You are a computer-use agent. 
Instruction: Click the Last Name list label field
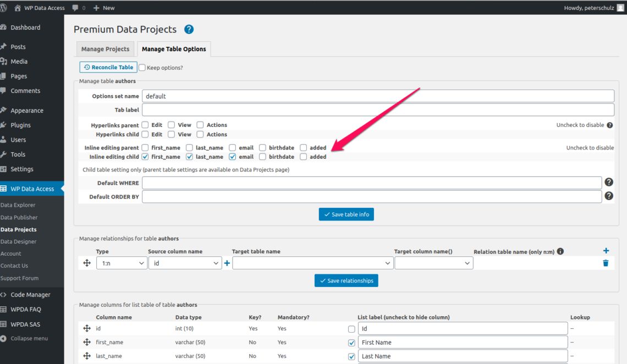(463, 356)
